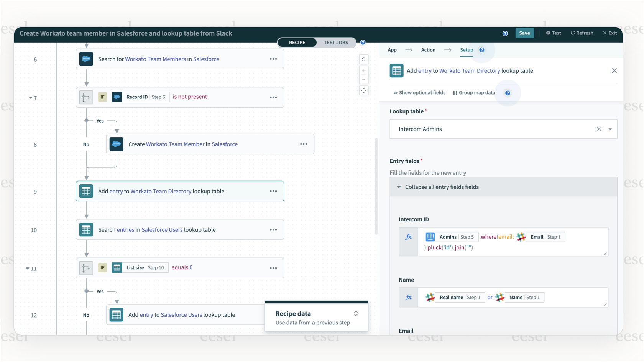Click the recenter view control on canvas
The height and width of the screenshot is (362, 644).
363,90
